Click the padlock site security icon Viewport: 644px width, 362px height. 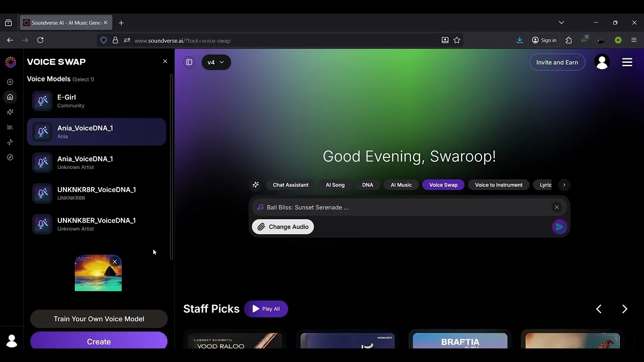pyautogui.click(x=115, y=40)
